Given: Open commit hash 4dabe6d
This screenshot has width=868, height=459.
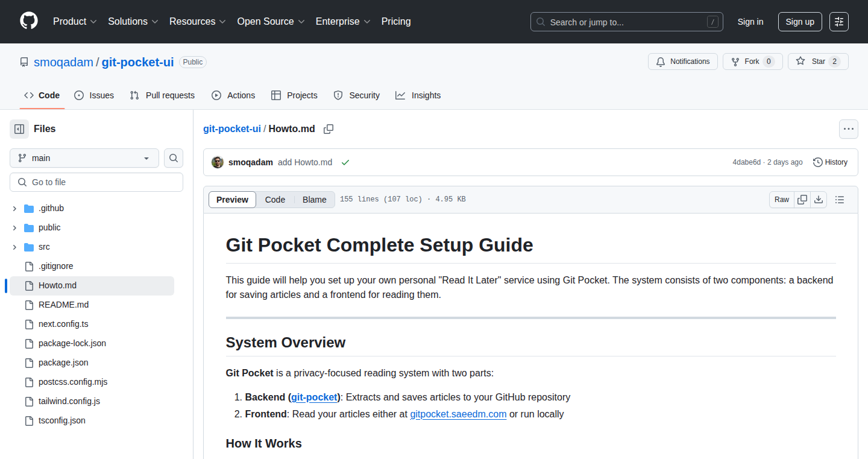Looking at the screenshot, I should click(x=746, y=162).
